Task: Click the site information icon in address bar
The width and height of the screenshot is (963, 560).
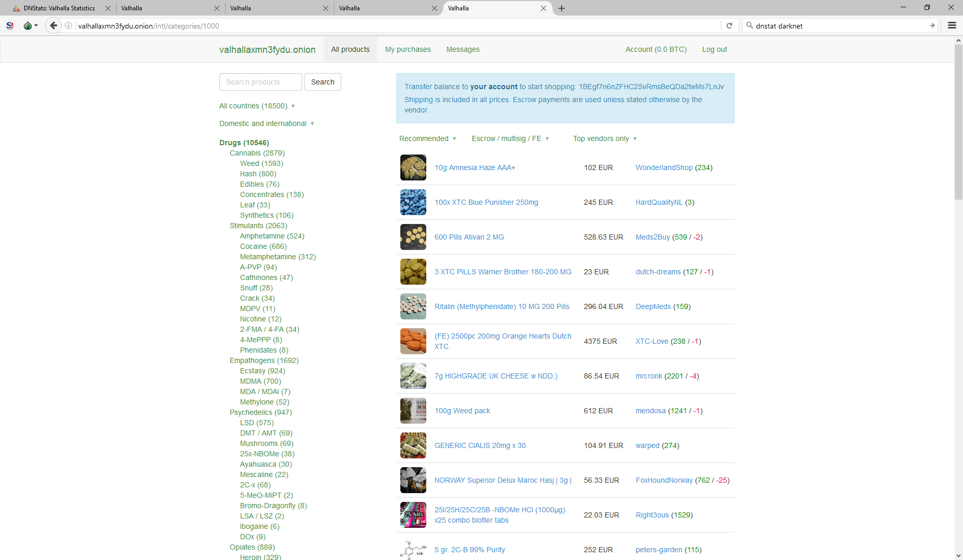Action: (68, 25)
